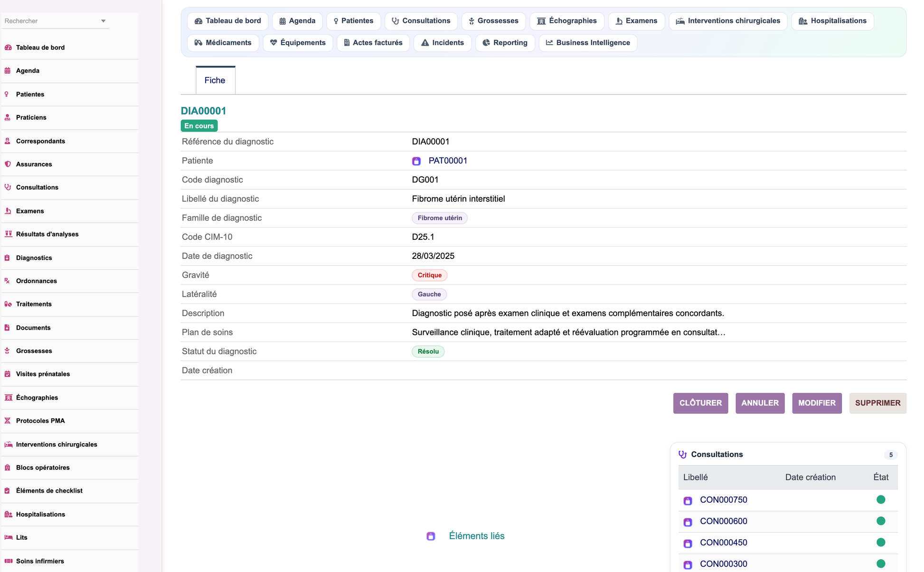The height and width of the screenshot is (572, 924).
Task: Click the Patientes icon in sidebar
Action: [x=7, y=94]
